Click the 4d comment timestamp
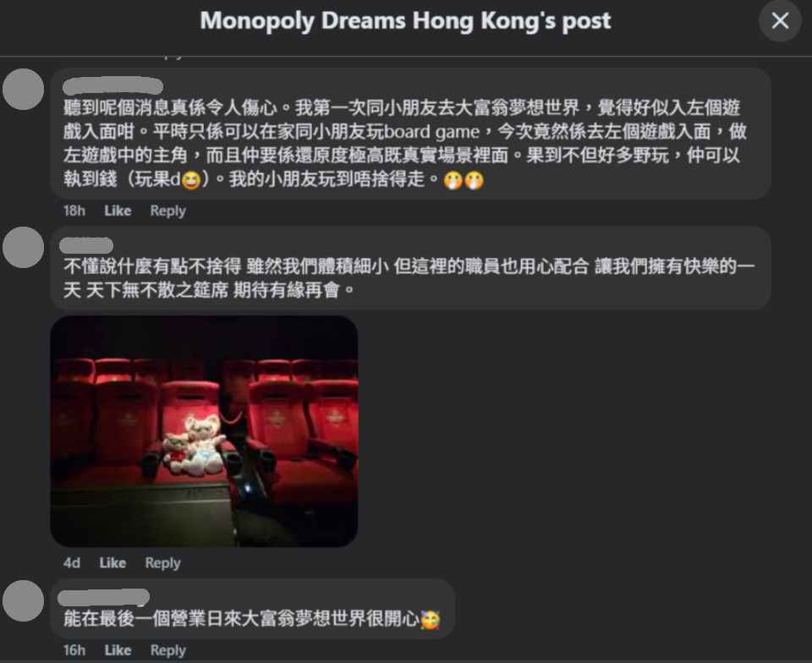The image size is (812, 663). (71, 562)
